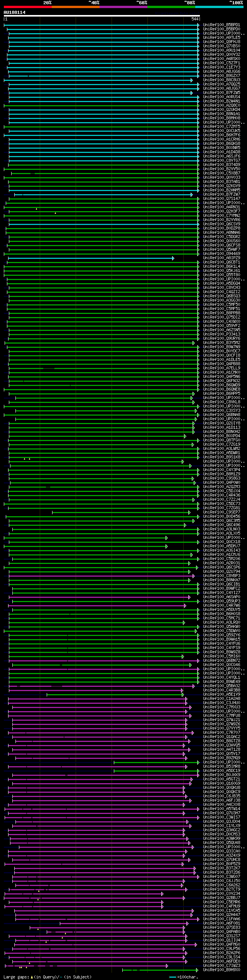247x980 pixels.
Task: Click the cyan ~100% identity legend bar
Action: pyautogui.click(x=219, y=7)
